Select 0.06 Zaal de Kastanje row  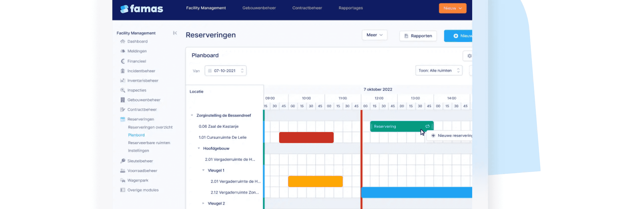tap(218, 126)
